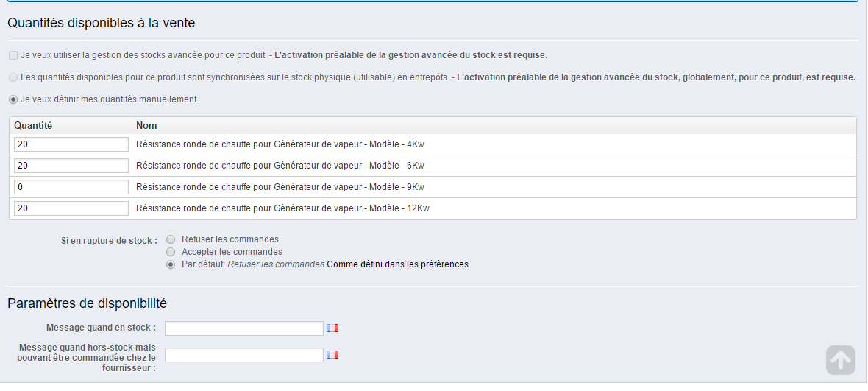
Task: Click French flag next to hors-stock message
Action: coord(332,354)
